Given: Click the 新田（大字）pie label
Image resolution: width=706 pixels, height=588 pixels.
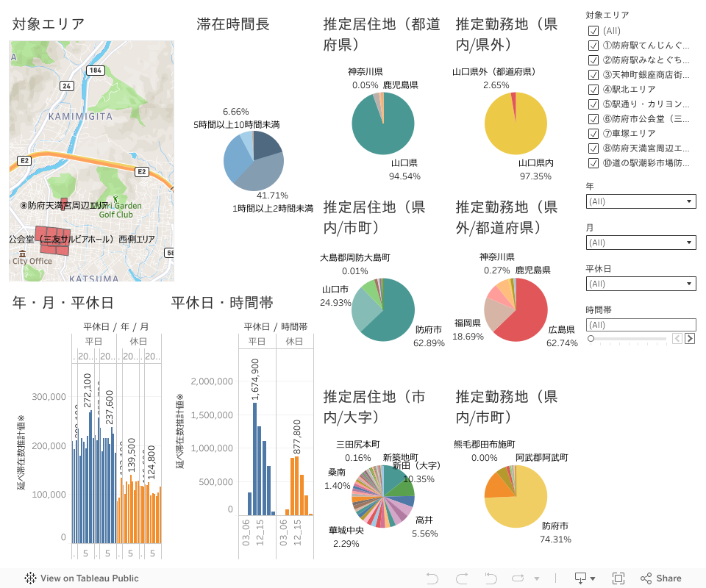Looking at the screenshot, I should point(416,466).
